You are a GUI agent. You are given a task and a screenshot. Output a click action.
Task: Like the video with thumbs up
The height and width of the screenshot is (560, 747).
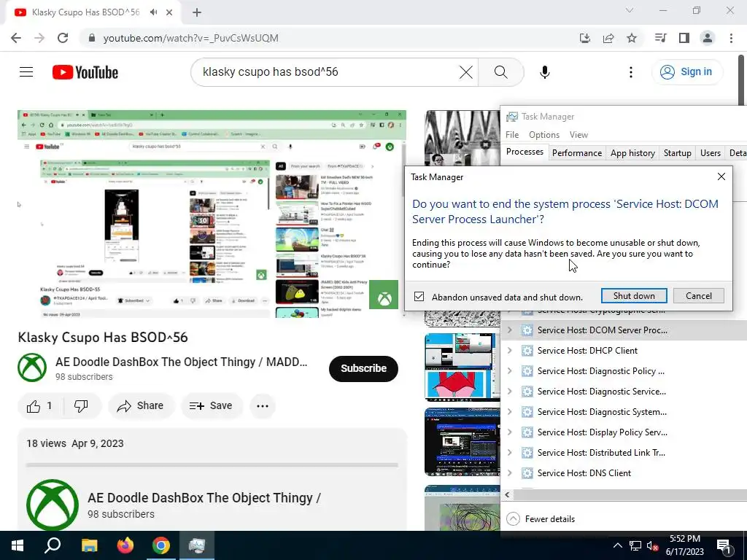[40, 406]
